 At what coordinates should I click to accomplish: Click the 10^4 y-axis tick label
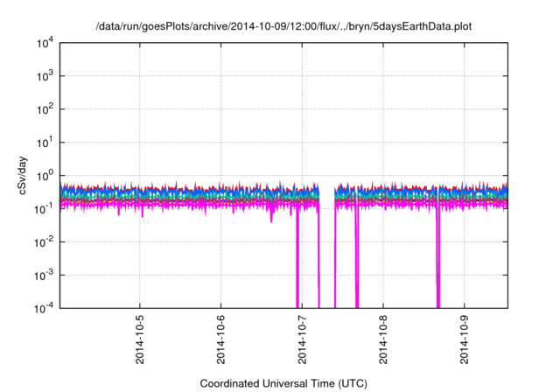pos(45,43)
